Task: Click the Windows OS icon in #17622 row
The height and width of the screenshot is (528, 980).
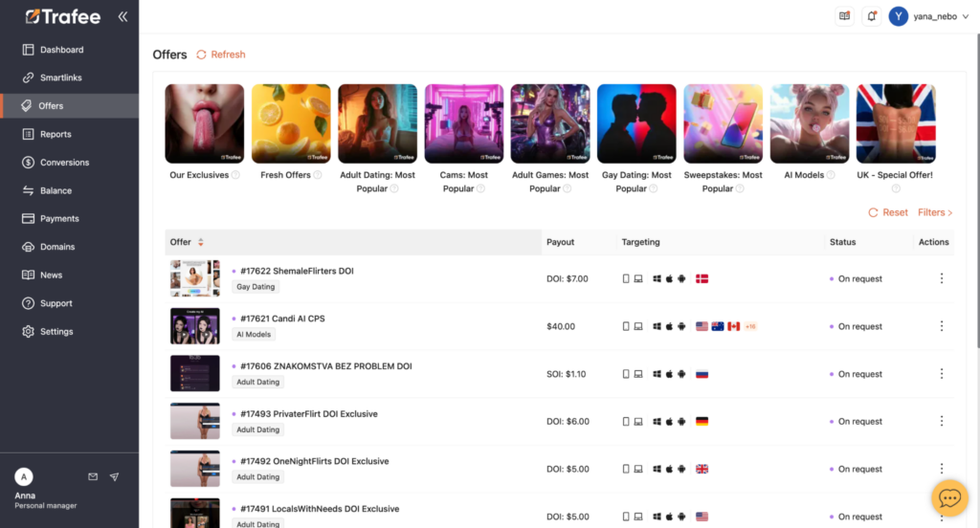Action: (657, 278)
